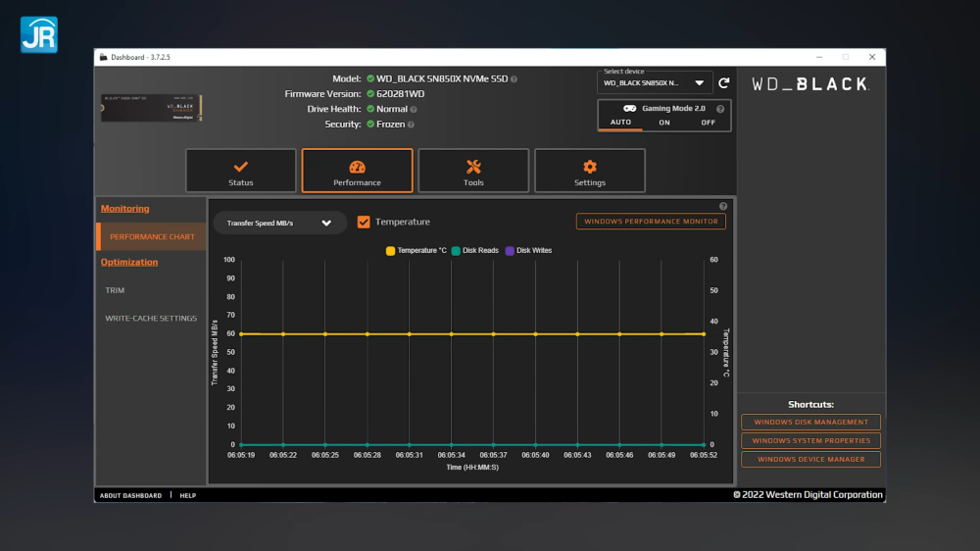Image resolution: width=980 pixels, height=551 pixels.
Task: Click help icon beside Drive Health Normal
Action: coord(414,110)
